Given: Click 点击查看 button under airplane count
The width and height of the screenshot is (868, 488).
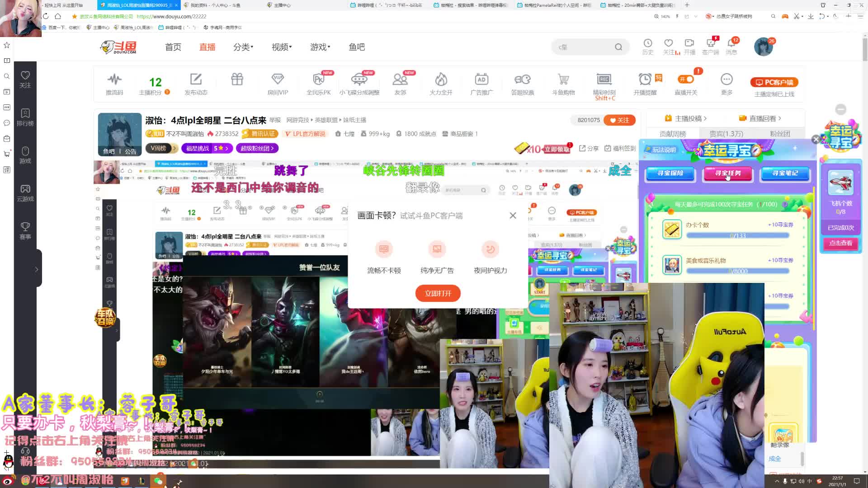Looking at the screenshot, I should point(840,243).
